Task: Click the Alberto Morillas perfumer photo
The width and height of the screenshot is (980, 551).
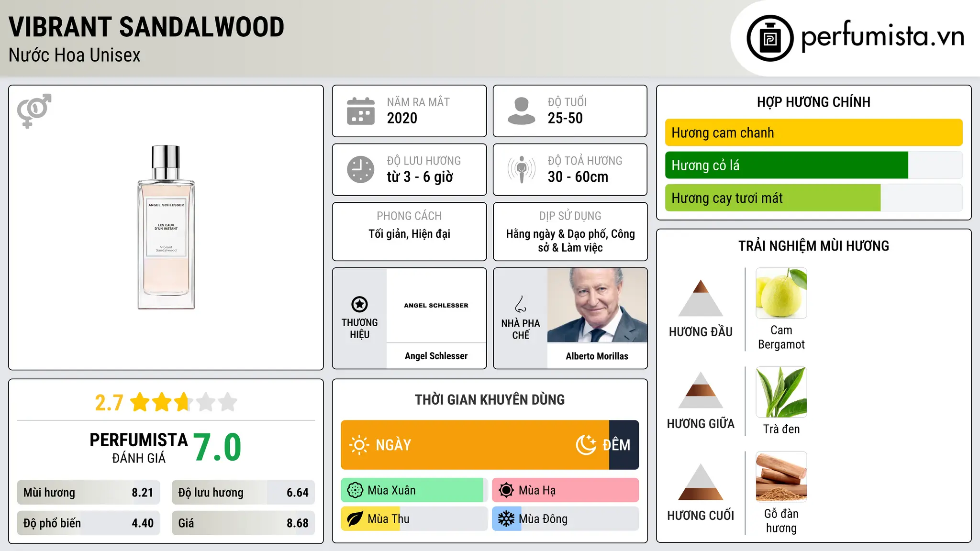Action: 597,305
